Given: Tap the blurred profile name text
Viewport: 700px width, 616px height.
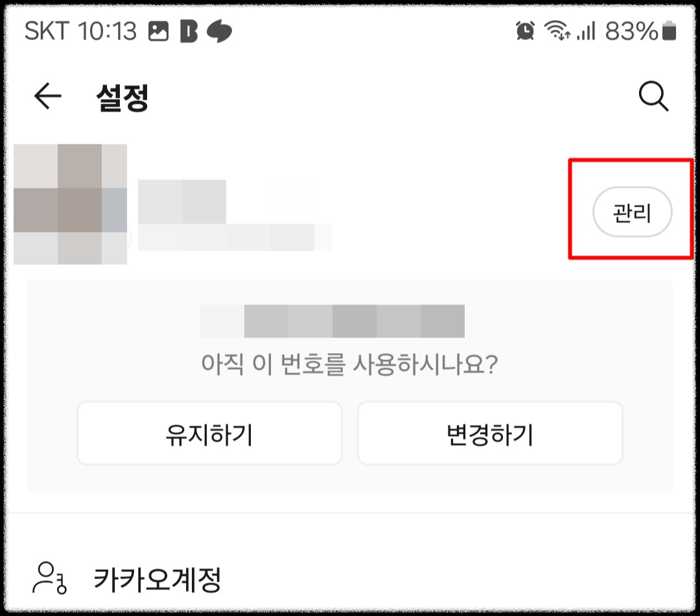Looking at the screenshot, I should click(x=182, y=201).
